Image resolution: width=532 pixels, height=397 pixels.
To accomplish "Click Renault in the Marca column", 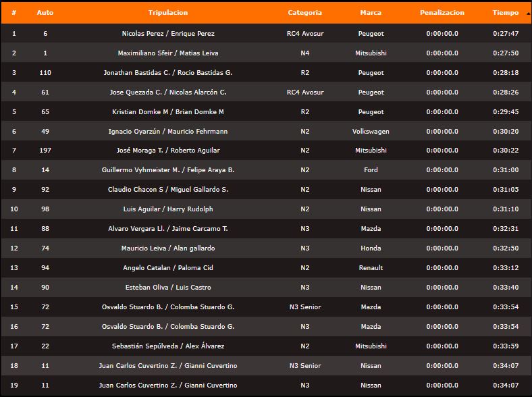I will [371, 268].
